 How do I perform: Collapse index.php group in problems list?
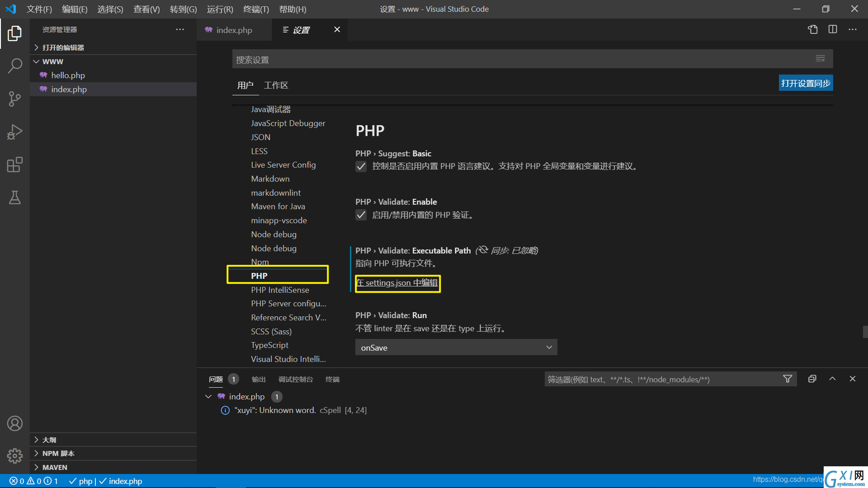(x=208, y=397)
